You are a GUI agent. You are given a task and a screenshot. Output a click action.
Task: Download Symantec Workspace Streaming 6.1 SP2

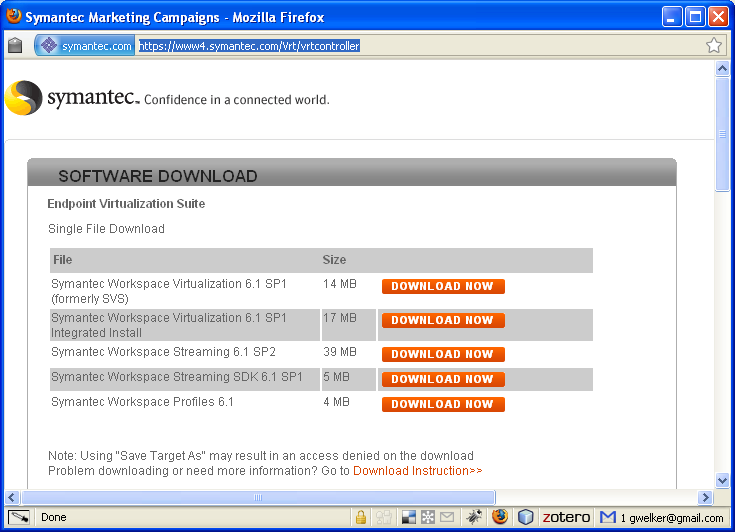(443, 354)
